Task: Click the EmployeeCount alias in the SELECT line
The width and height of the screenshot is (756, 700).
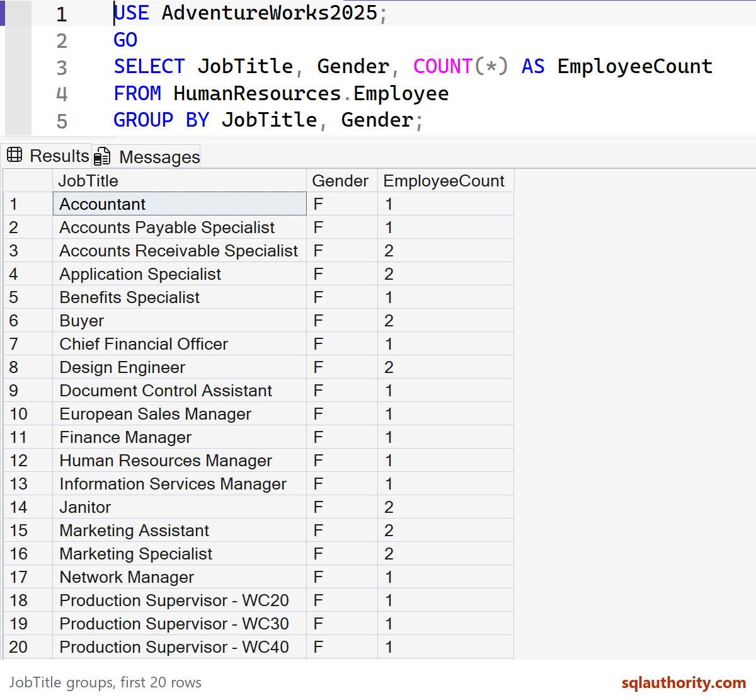Action: (x=635, y=66)
